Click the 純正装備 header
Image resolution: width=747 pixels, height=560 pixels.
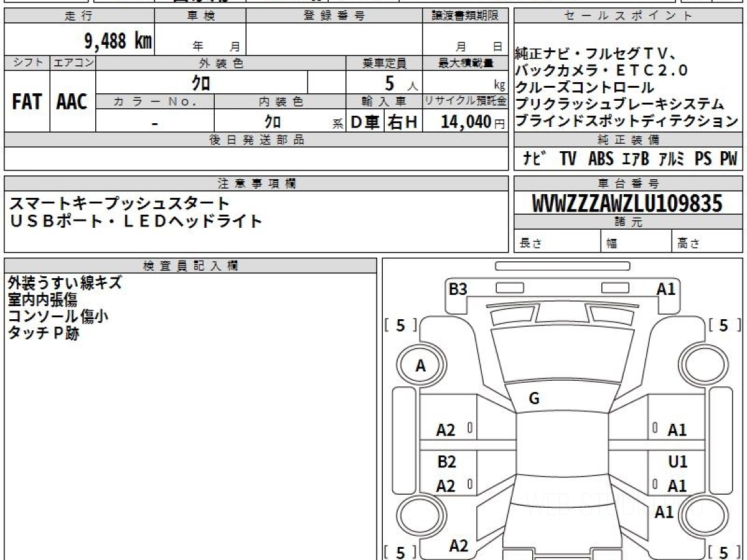pyautogui.click(x=629, y=139)
